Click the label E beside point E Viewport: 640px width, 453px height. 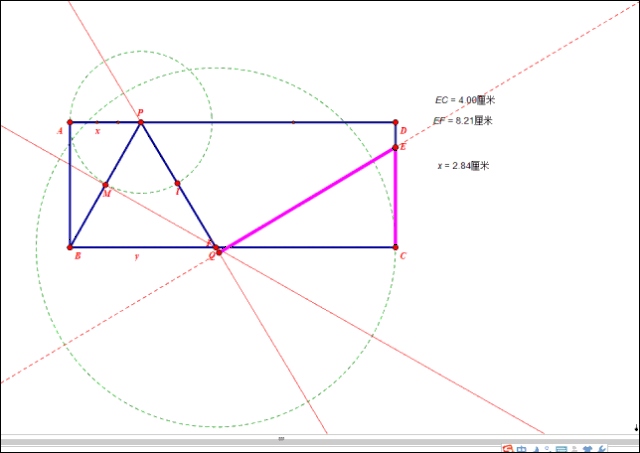click(403, 147)
